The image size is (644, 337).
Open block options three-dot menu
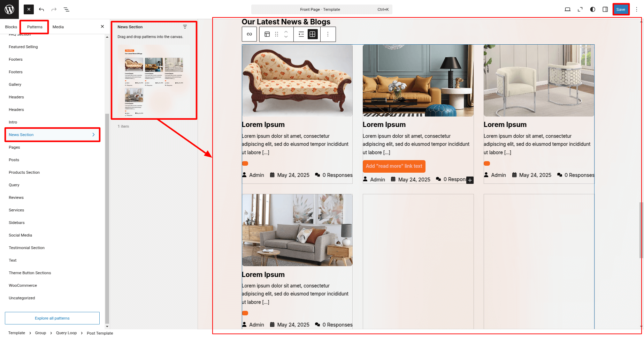328,34
